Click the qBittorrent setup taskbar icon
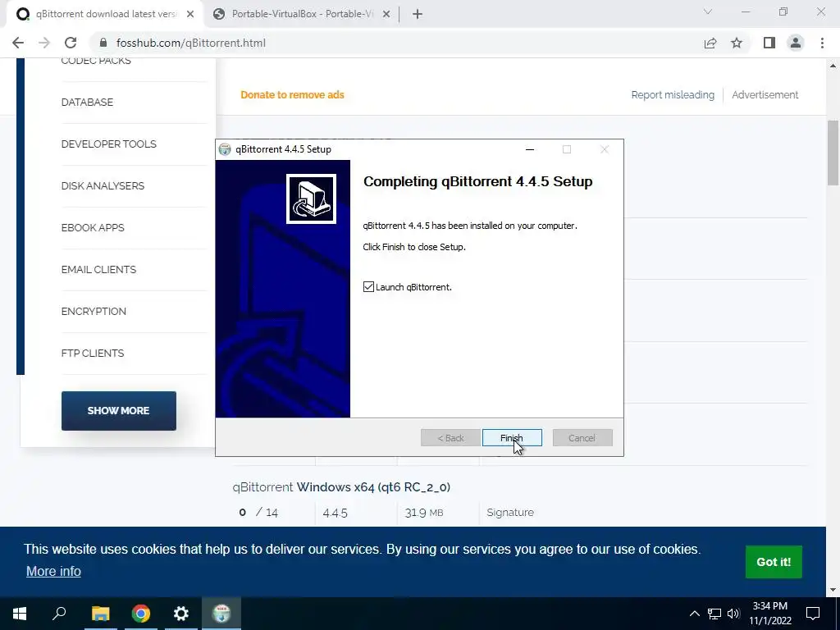 [x=221, y=614]
